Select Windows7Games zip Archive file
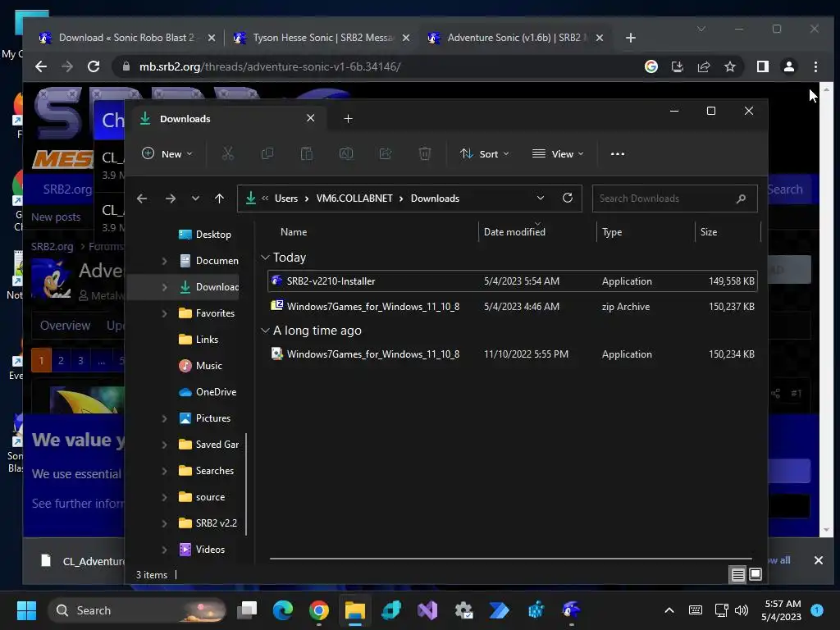This screenshot has height=630, width=840. (512, 307)
